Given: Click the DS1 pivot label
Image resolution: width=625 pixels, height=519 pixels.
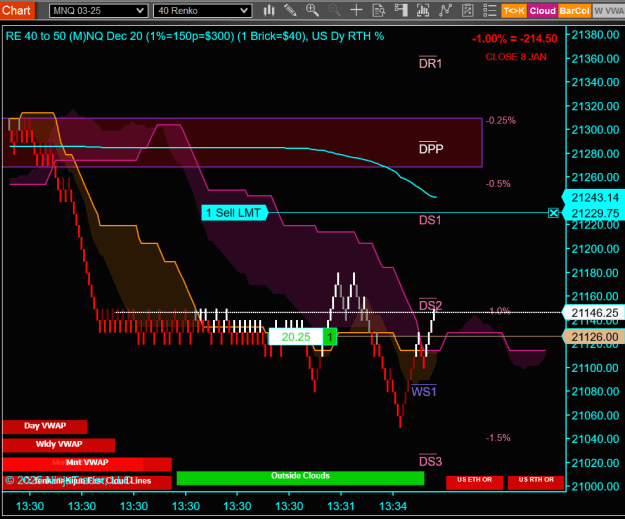Looking at the screenshot, I should (x=430, y=220).
